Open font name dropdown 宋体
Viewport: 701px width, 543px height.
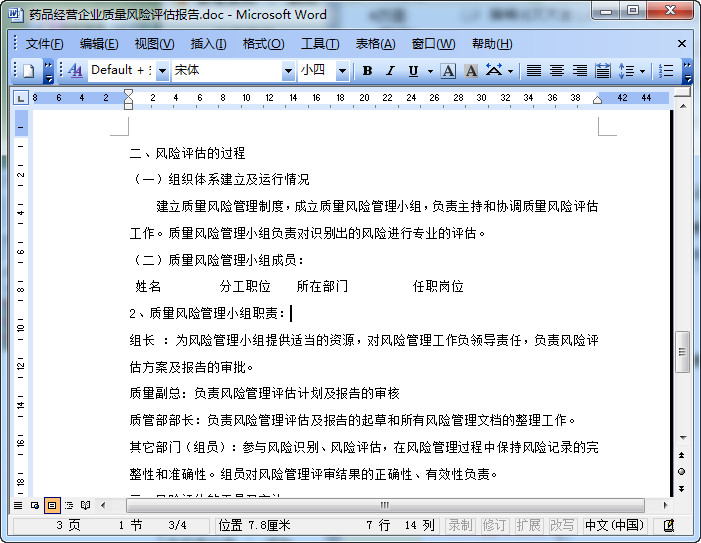click(x=288, y=71)
